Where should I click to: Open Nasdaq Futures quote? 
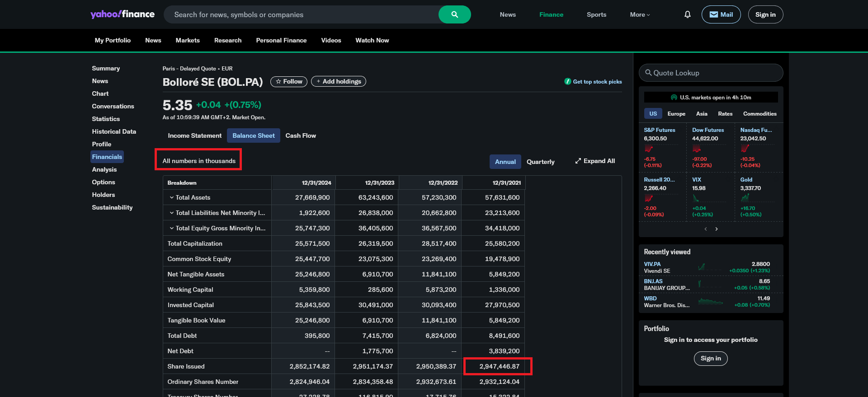pos(756,130)
